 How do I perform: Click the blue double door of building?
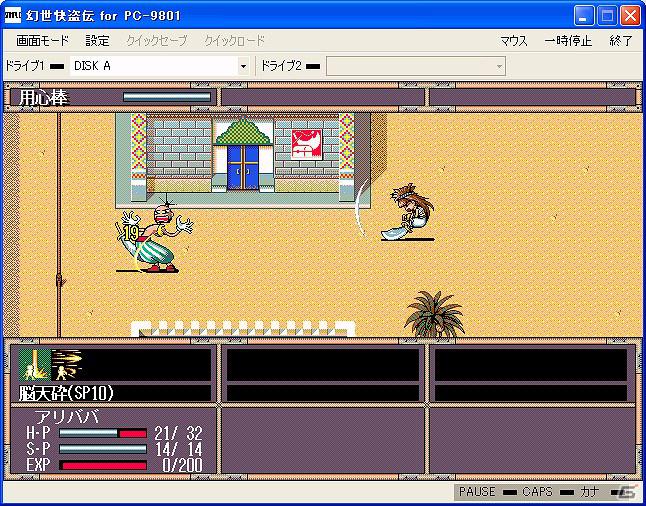(x=243, y=168)
